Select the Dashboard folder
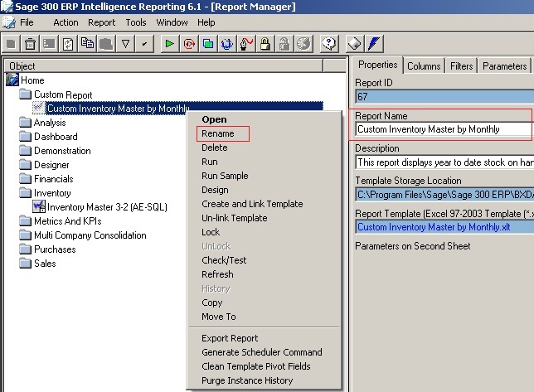Image resolution: width=534 pixels, height=392 pixels. (x=48, y=137)
